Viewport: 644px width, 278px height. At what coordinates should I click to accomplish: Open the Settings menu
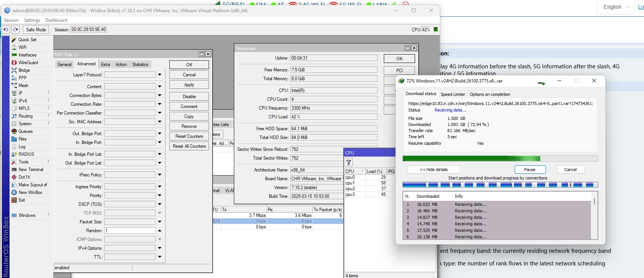[x=32, y=20]
